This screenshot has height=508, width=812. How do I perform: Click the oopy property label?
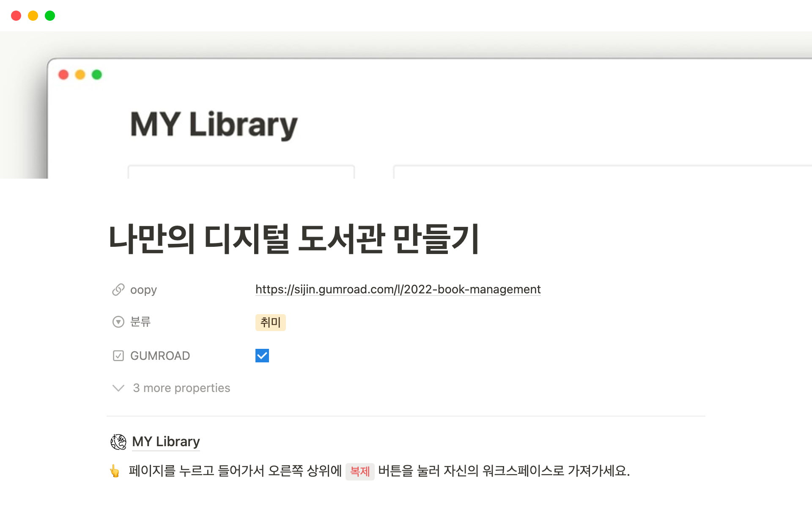143,290
